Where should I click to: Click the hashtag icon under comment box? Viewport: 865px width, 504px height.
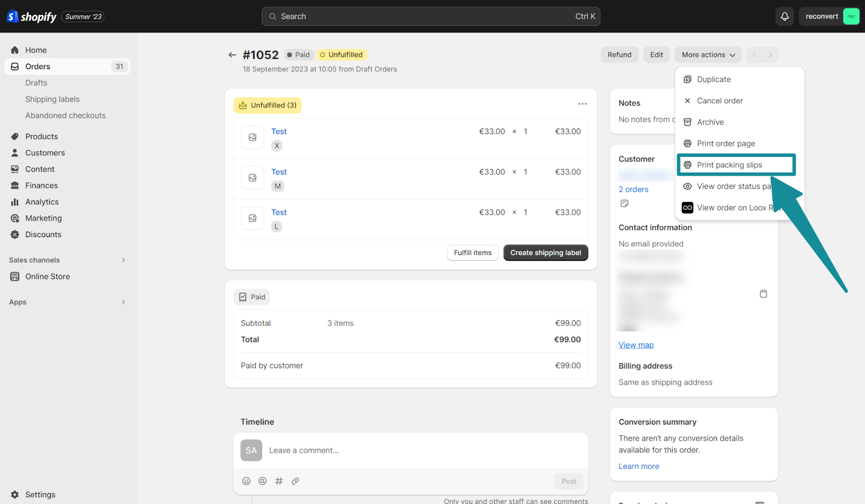coord(279,481)
